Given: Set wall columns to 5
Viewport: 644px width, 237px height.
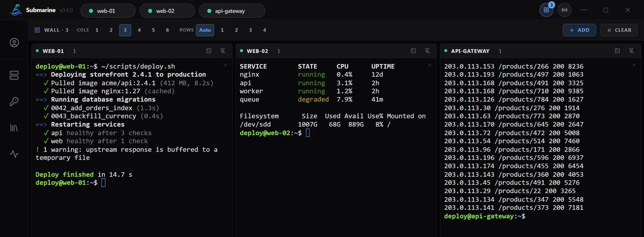Looking at the screenshot, I should 153,30.
